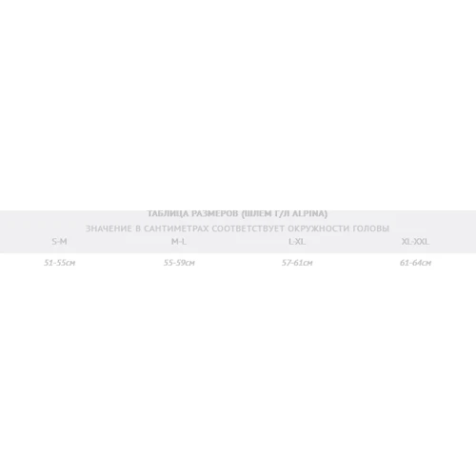Click the word СООТВЕТСТВУЕТ in the subtitle

[249, 228]
